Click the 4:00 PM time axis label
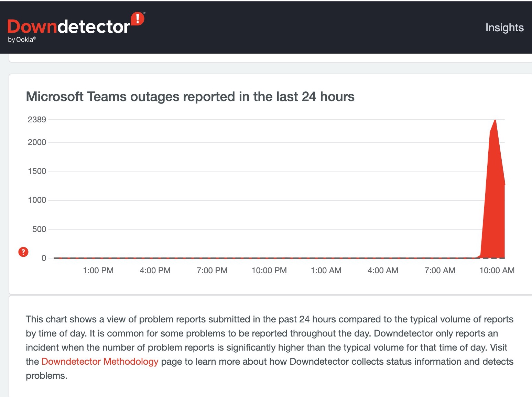Image resolution: width=532 pixels, height=397 pixels. [155, 271]
